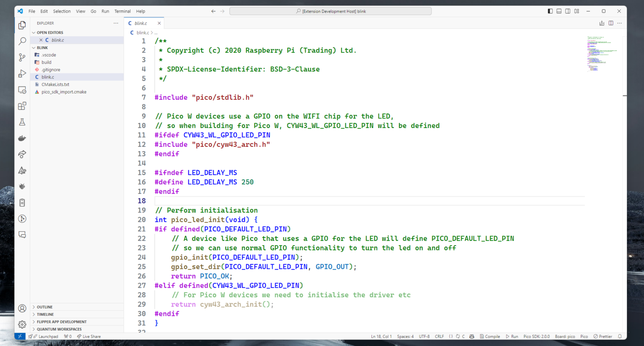Open Source Control view
This screenshot has width=644, height=346.
tap(21, 57)
